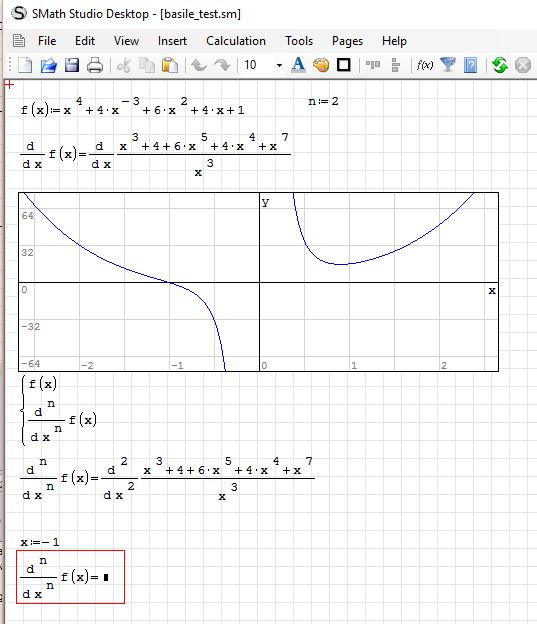Click the f(x) insert function icon
Image resolution: width=537 pixels, height=624 pixels.
click(x=425, y=65)
